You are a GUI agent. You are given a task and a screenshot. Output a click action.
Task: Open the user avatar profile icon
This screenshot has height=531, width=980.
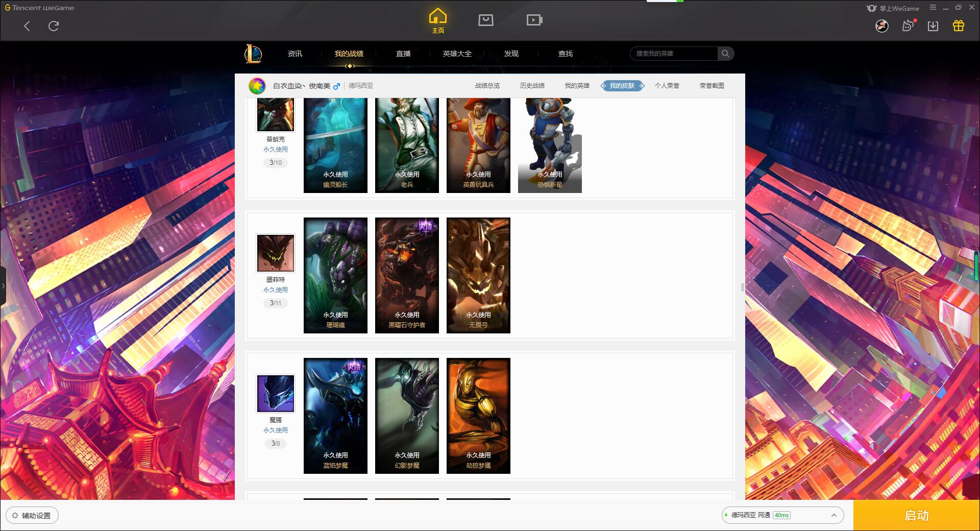coord(882,26)
